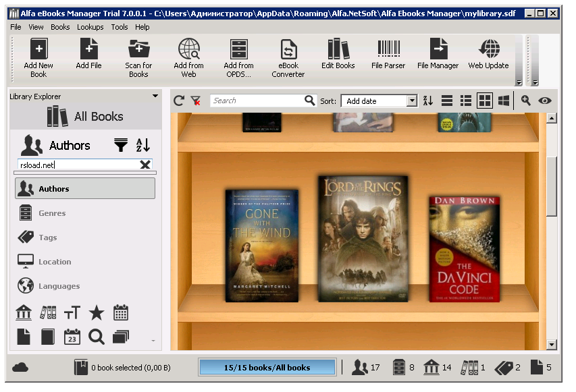Viewport: 576px width, 392px height.
Task: Toggle the eye preview icon on toolbar
Action: coord(544,100)
